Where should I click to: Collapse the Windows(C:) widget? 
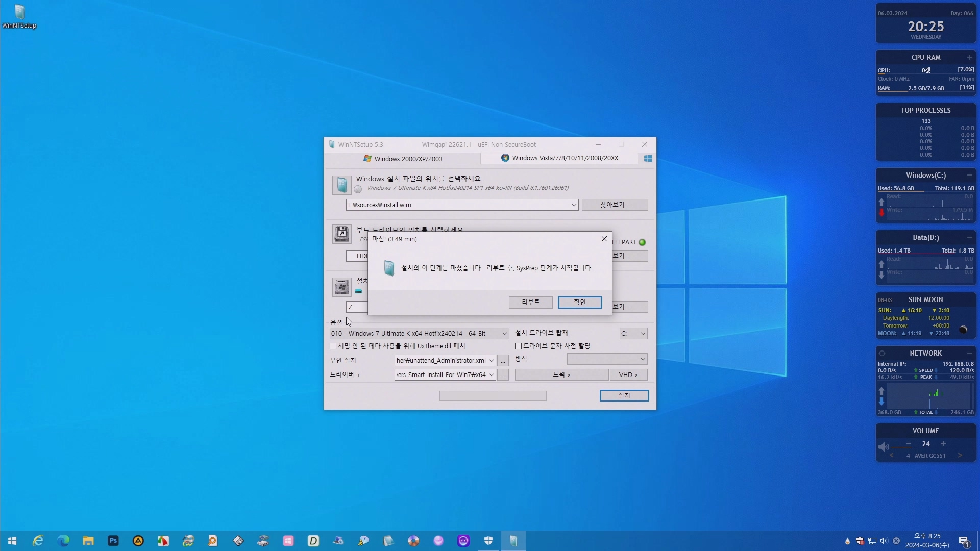pos(970,175)
